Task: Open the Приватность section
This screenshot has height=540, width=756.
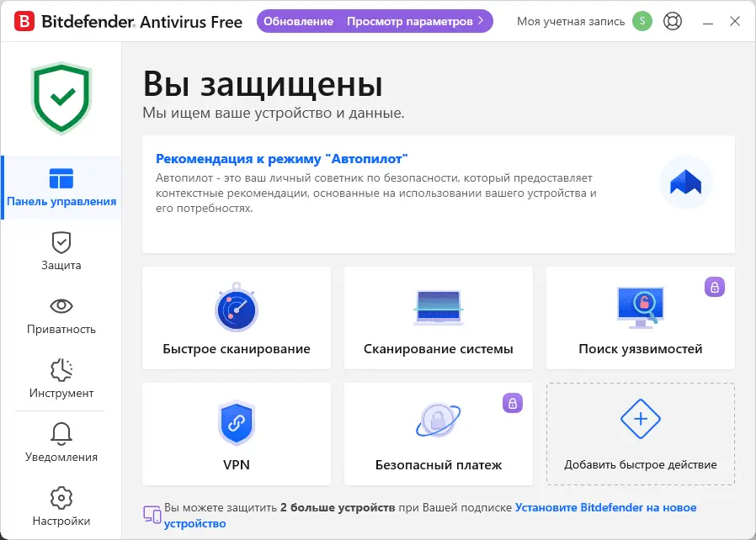Action: pos(61,315)
